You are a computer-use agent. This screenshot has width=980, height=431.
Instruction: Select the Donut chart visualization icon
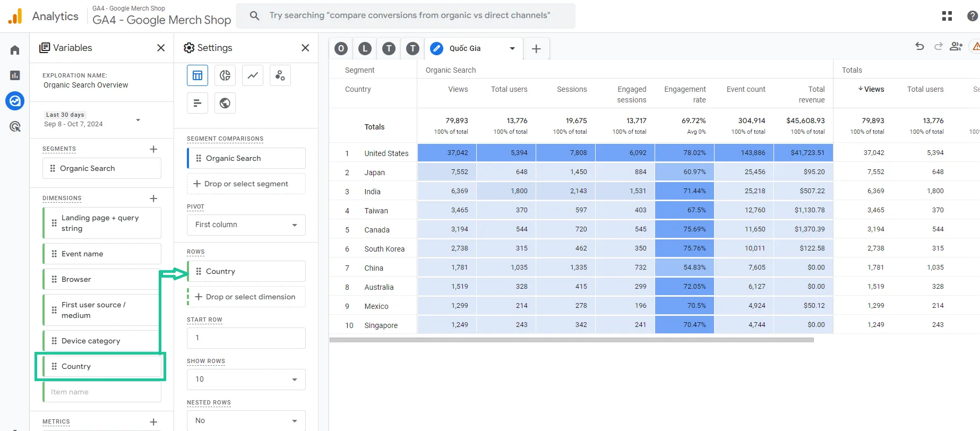(x=225, y=75)
